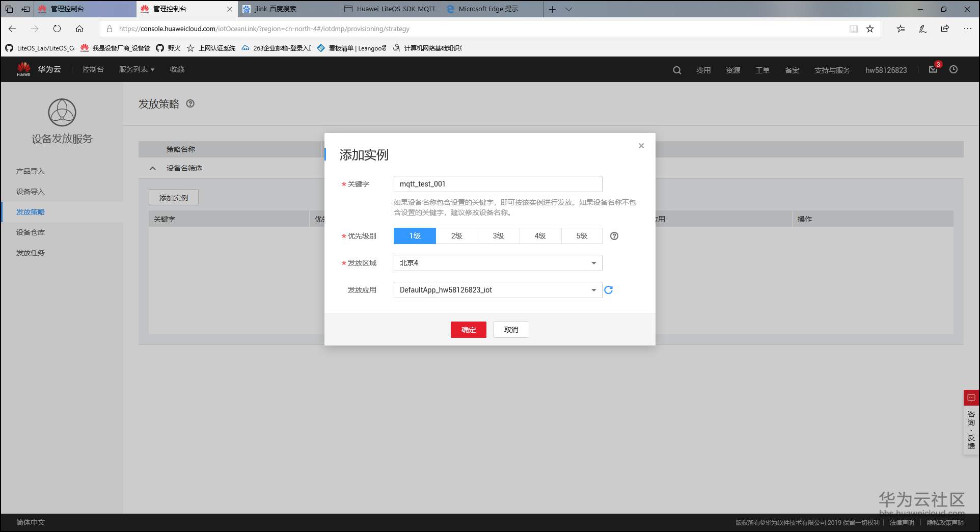Open the 263企业邮箱 bookmark

pos(277,48)
